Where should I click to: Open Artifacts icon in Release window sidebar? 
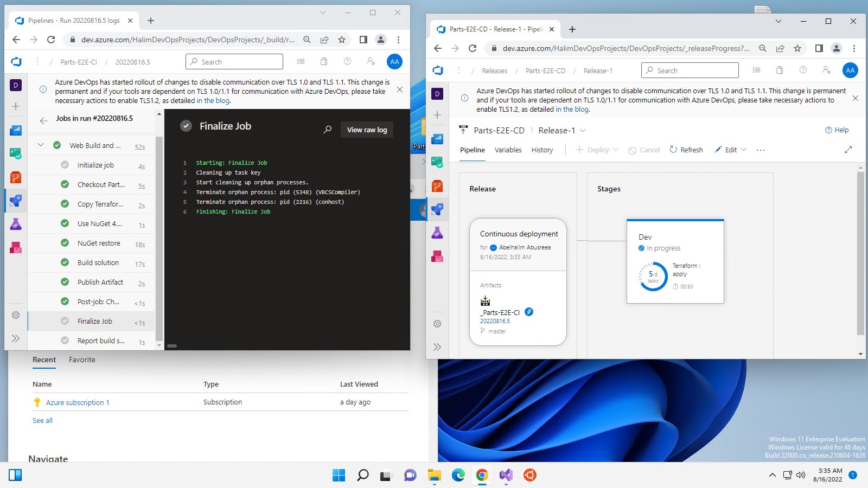click(437, 256)
